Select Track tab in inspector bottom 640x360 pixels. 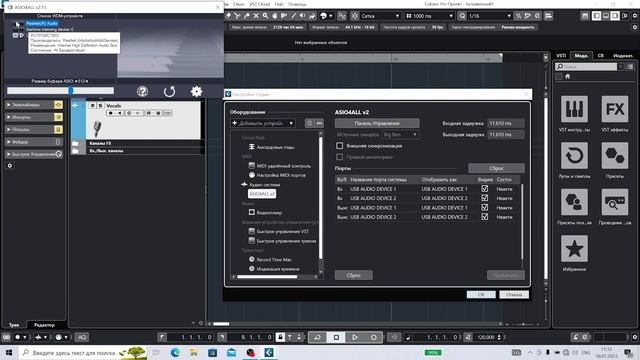(14, 325)
